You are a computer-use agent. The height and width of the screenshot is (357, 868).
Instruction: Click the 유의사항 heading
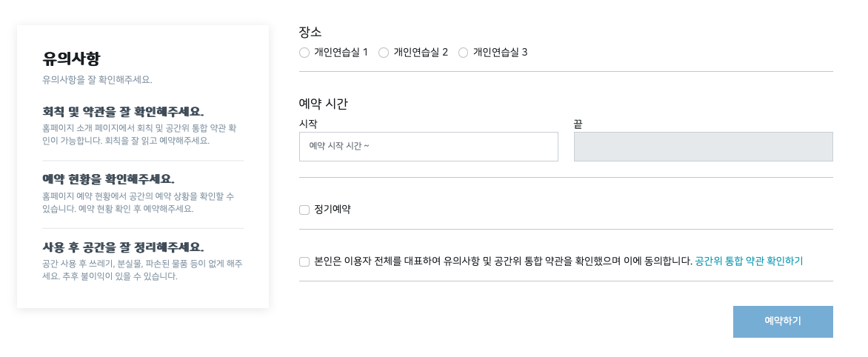tap(71, 59)
